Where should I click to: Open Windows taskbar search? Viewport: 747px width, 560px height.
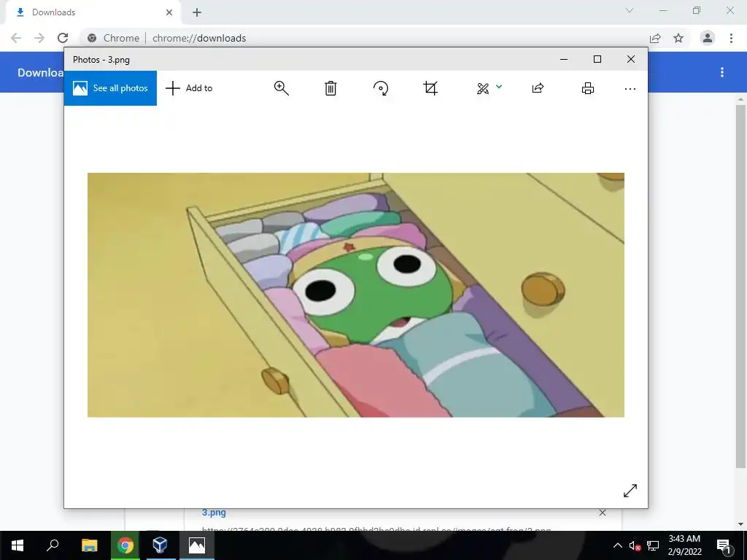[53, 545]
